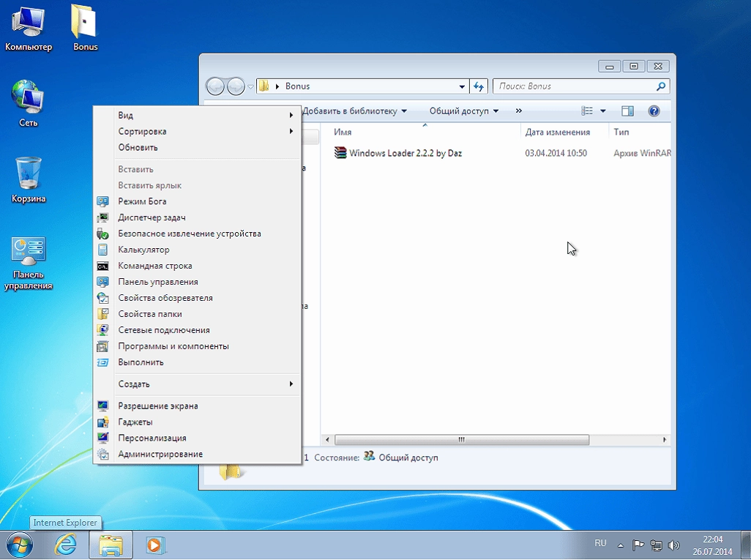Open Режим Бога from context menu
751x560 pixels.
pos(197,201)
